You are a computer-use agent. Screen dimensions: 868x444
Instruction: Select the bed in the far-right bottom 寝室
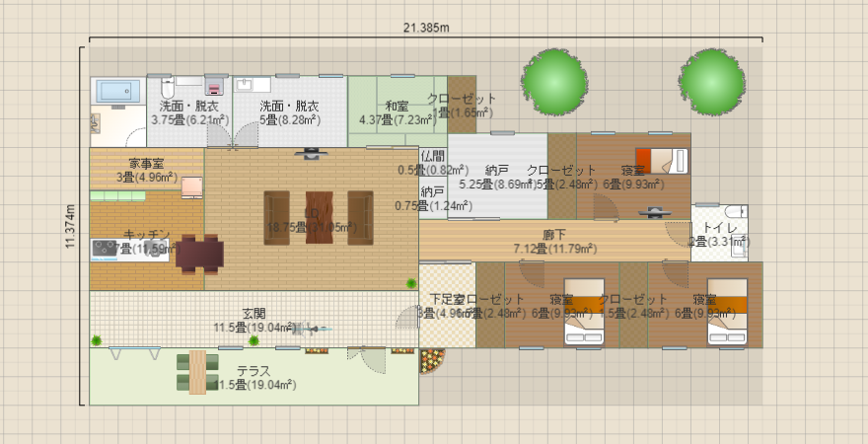pyautogui.click(x=727, y=312)
